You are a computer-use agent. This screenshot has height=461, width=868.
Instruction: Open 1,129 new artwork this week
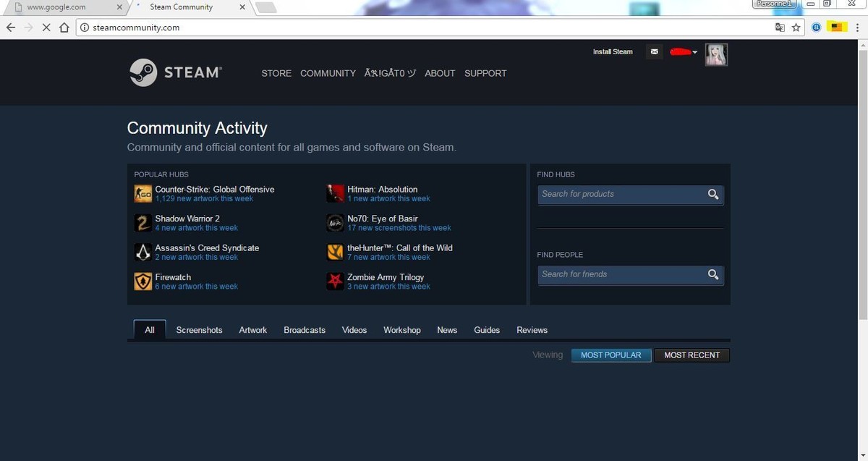pyautogui.click(x=204, y=199)
